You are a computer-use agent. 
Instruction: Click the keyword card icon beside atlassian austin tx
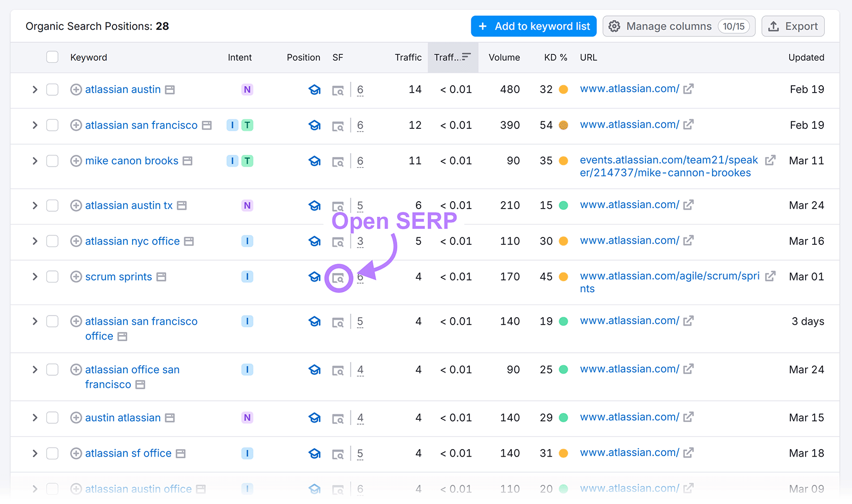click(182, 205)
